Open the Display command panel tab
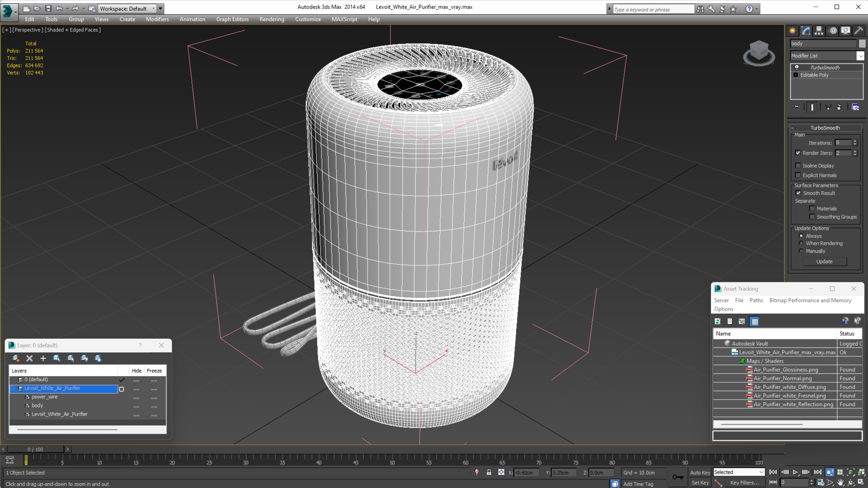 click(x=845, y=31)
